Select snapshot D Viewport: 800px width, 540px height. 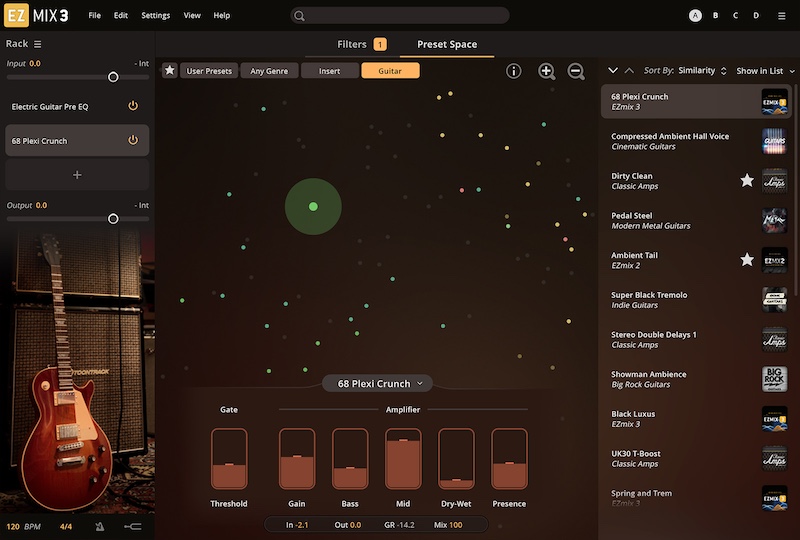[756, 16]
